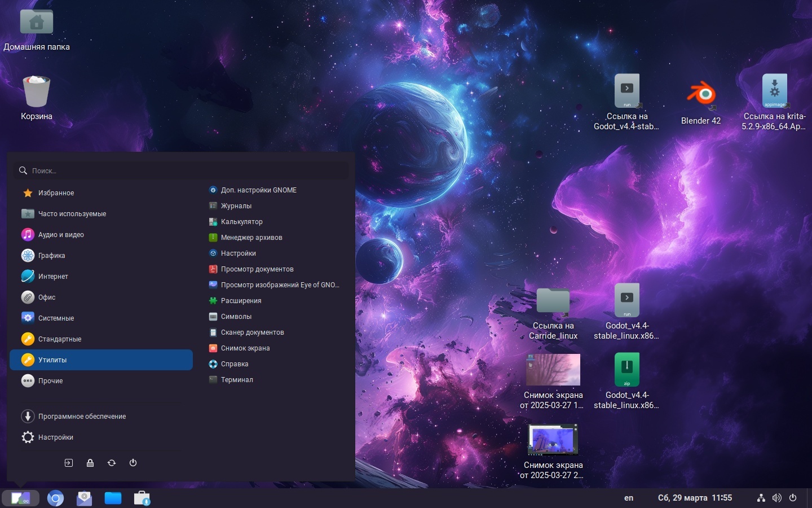Select the Снимок экрана от 2025-03-27 2… thumbnail
Screen dimensions: 812x508
[x=552, y=452]
